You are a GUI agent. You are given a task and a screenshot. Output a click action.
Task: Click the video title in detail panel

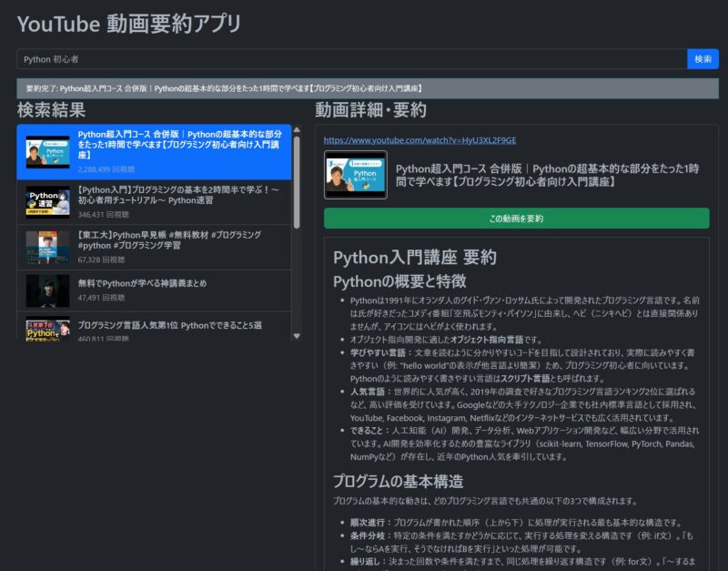click(547, 175)
